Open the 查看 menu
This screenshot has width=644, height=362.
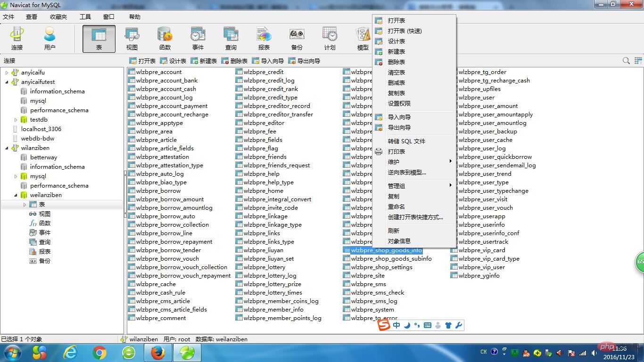coord(32,16)
